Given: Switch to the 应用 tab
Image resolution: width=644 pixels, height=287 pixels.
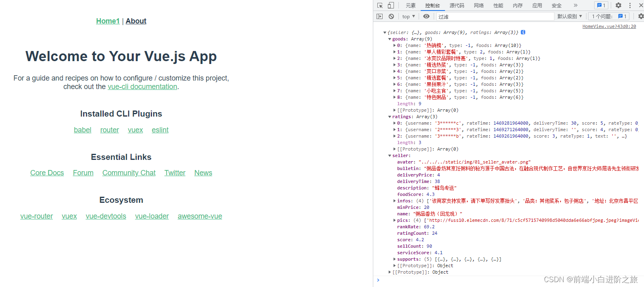Looking at the screenshot, I should click(537, 5).
